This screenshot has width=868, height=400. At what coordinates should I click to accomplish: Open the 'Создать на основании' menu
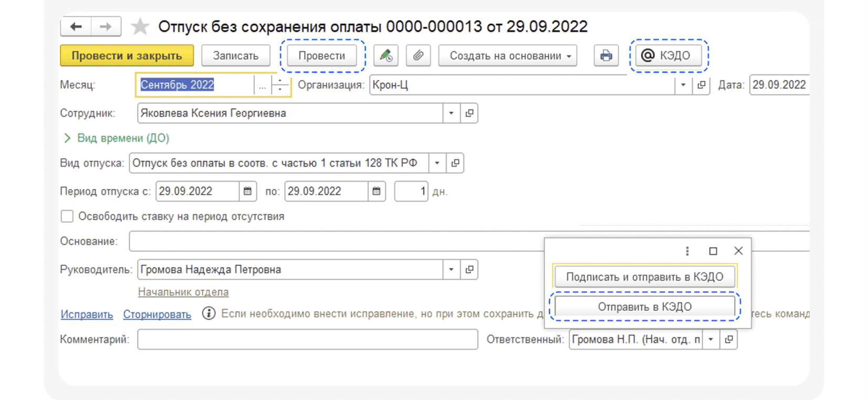[508, 55]
